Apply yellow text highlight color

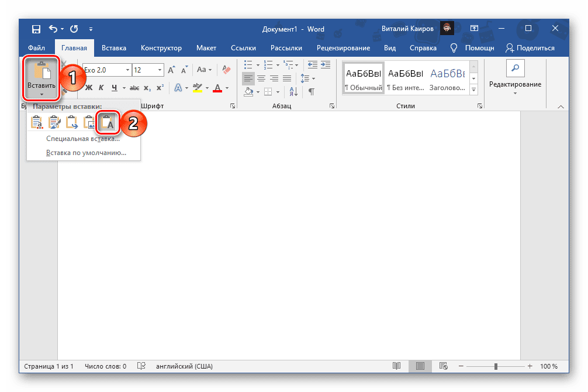pyautogui.click(x=197, y=88)
